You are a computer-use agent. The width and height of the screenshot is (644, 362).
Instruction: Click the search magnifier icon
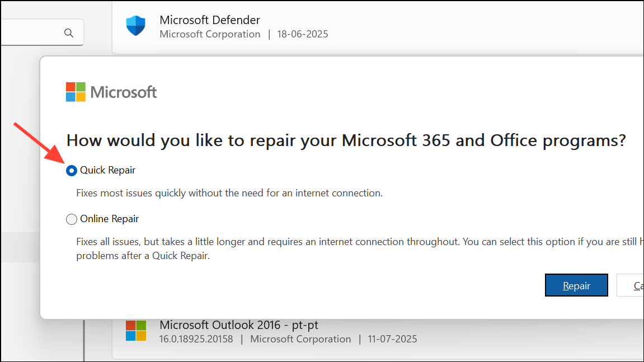pyautogui.click(x=69, y=32)
